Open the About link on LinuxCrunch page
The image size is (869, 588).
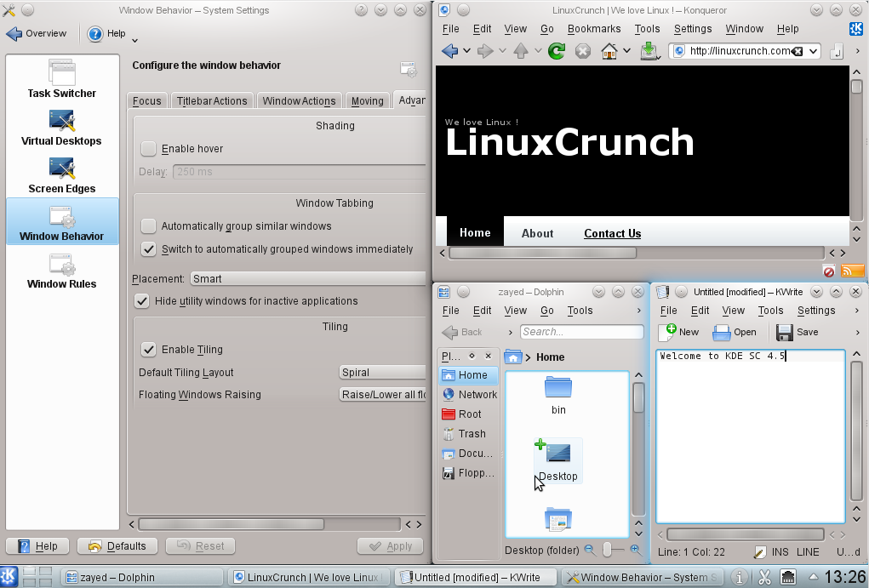pyautogui.click(x=537, y=233)
